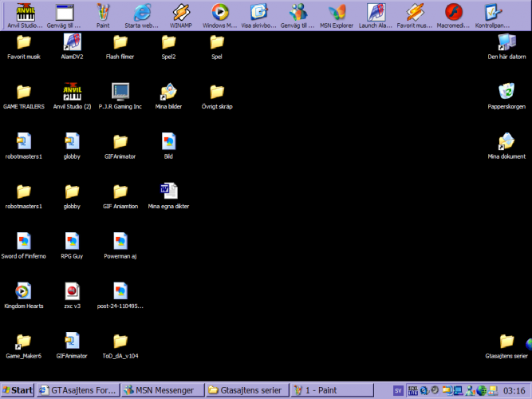Image resolution: width=532 pixels, height=399 pixels.
Task: Select the Sword of Finferno image file
Action: 24,243
